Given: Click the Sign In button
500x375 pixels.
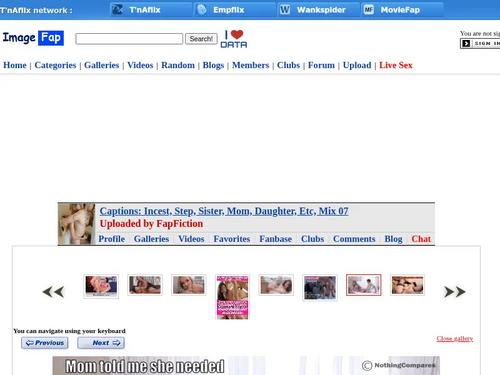Looking at the screenshot, I should point(480,43).
